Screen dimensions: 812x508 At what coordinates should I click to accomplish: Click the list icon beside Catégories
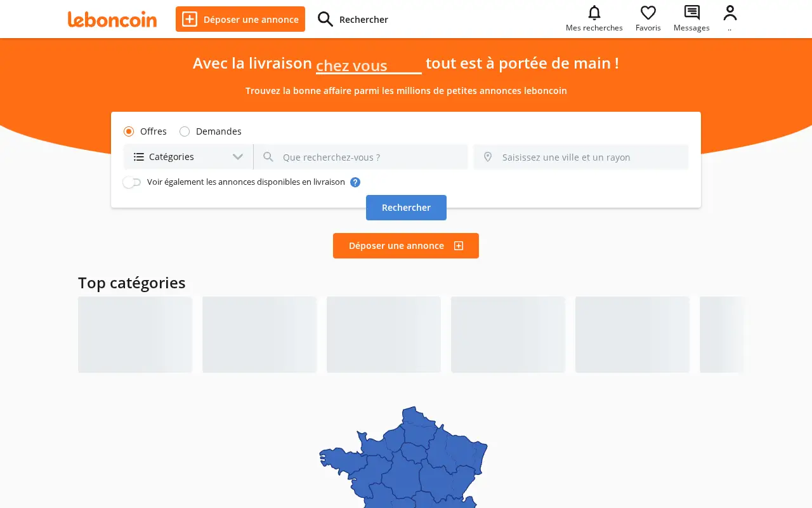pos(139,157)
